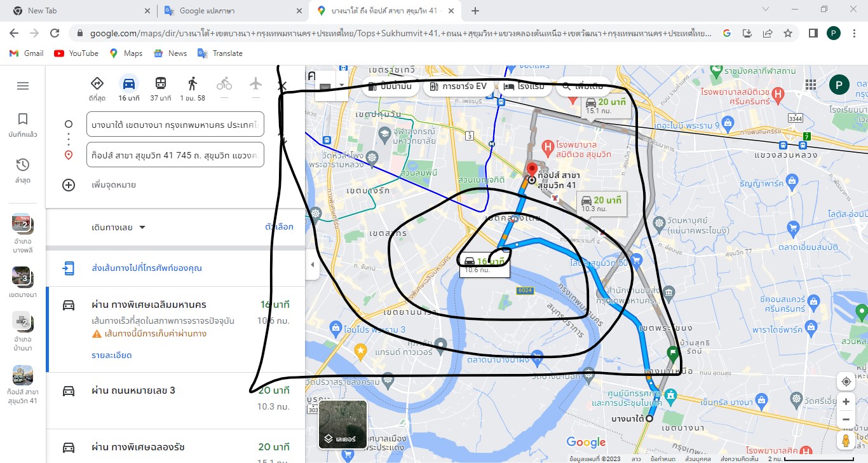Open the YouTube bookmark
The width and height of the screenshot is (868, 463).
(x=76, y=53)
